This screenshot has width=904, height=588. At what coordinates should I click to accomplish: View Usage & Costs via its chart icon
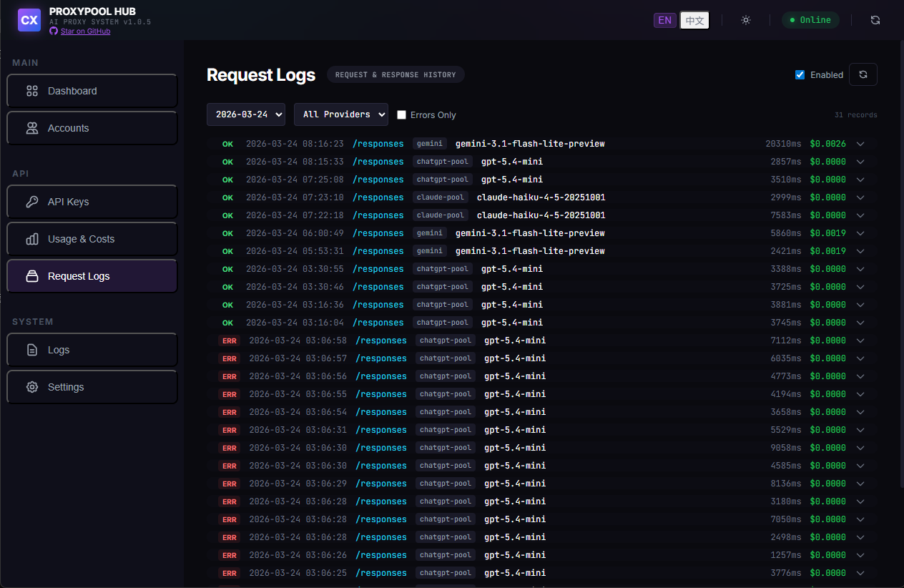click(x=31, y=239)
